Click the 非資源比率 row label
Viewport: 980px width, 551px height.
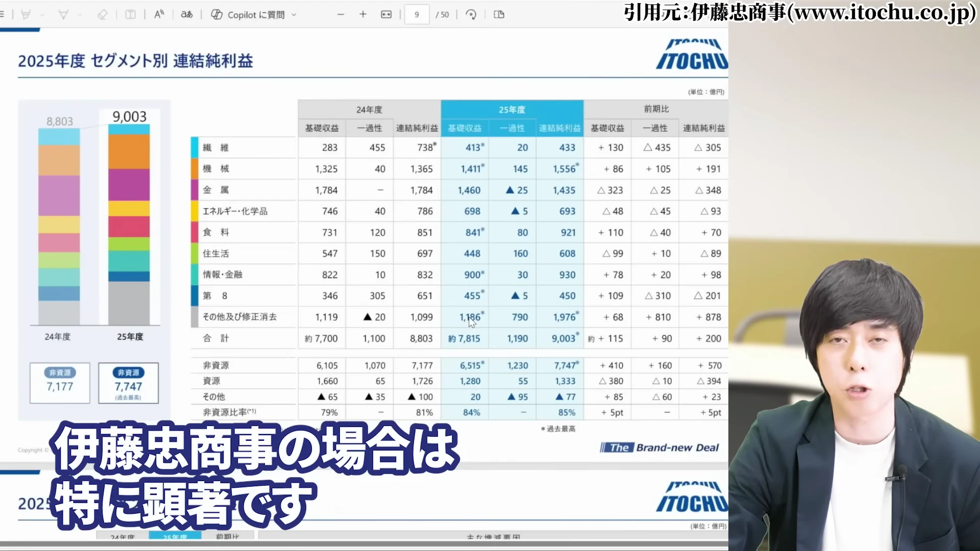(x=229, y=412)
